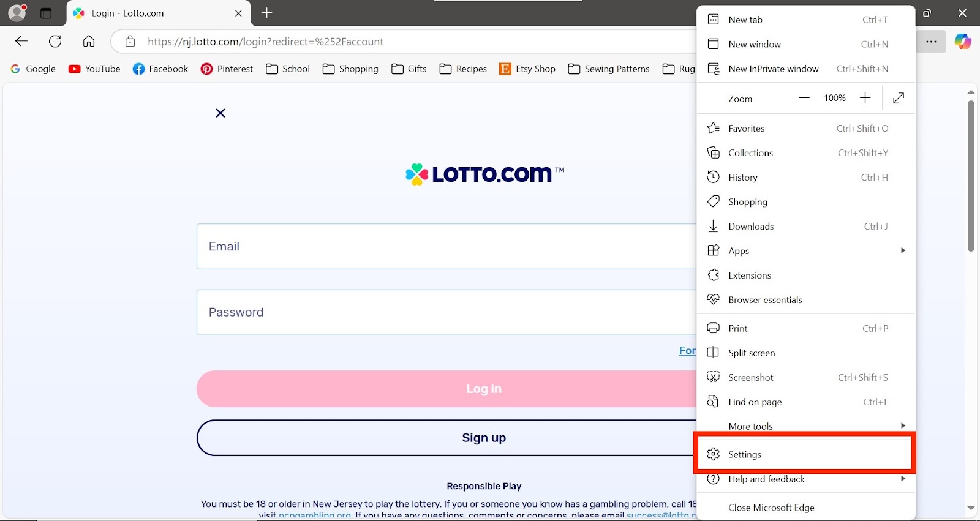The image size is (980, 521).
Task: Open Shopping from the menu
Action: pyautogui.click(x=806, y=201)
